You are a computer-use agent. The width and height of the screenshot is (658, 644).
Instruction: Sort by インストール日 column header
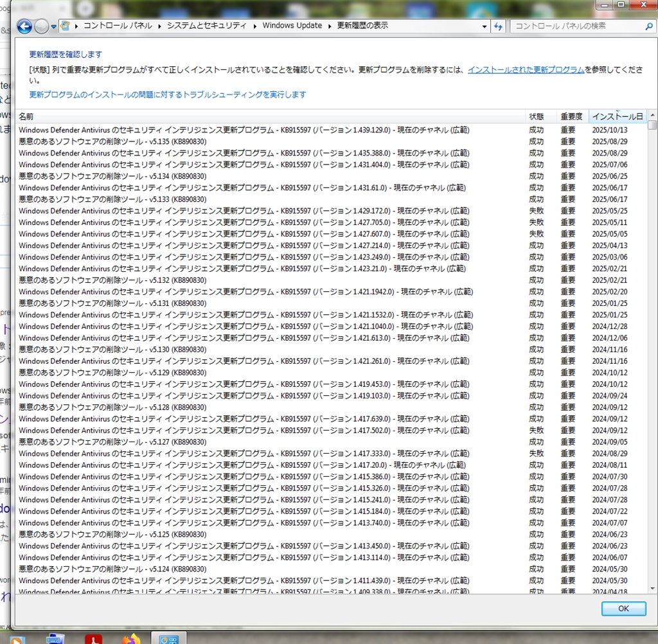click(x=618, y=116)
